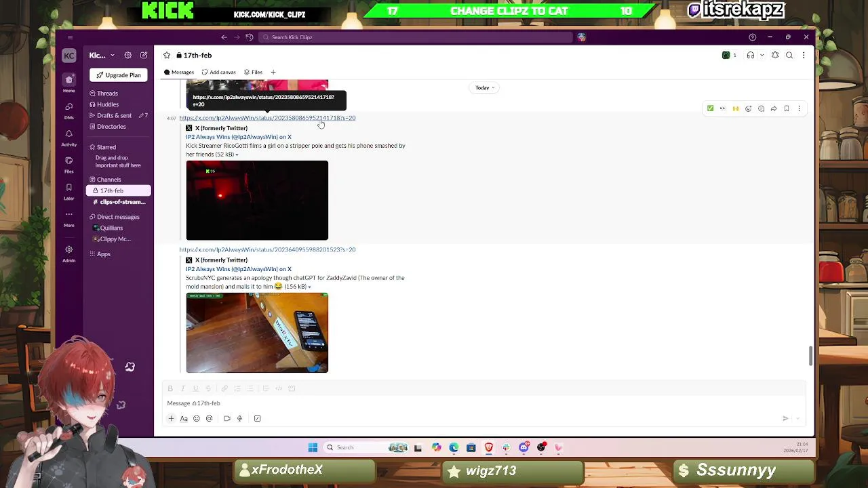This screenshot has width=868, height=488.
Task: Open workspace preferences gear icon
Action: 127,55
